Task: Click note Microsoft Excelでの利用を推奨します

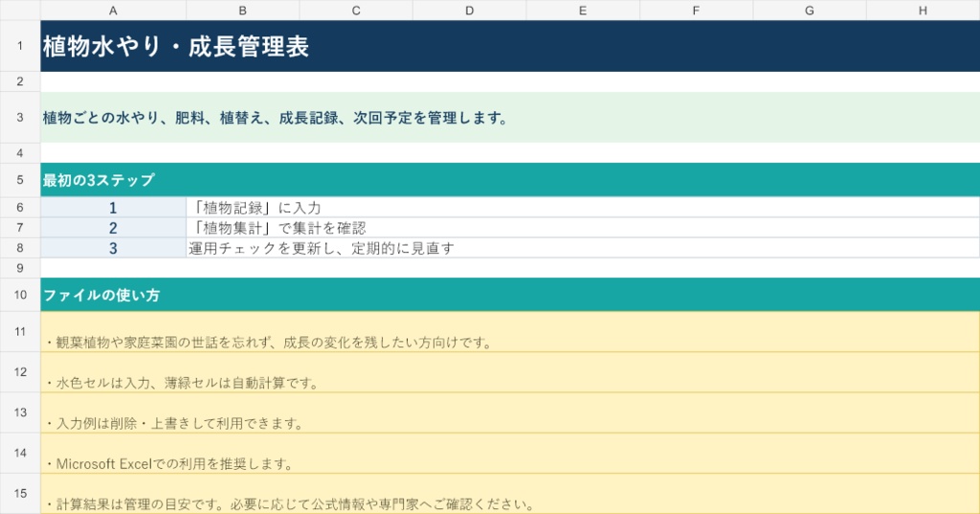Action: [510, 453]
